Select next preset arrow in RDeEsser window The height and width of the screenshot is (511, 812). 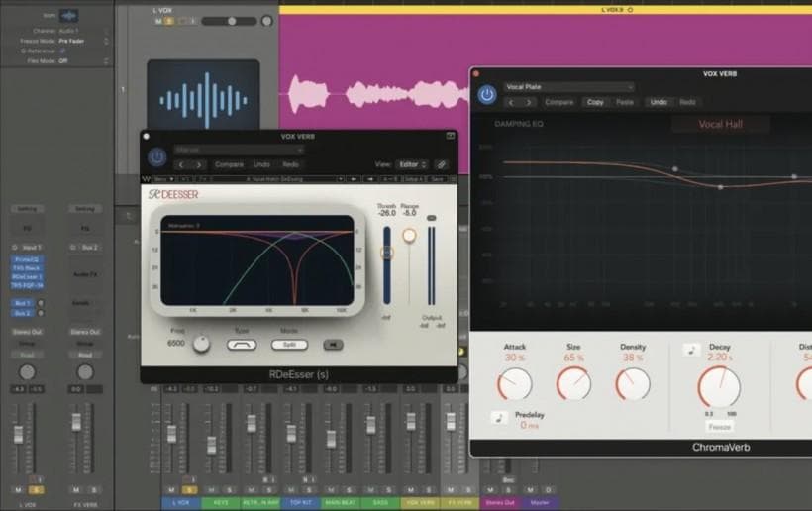click(x=199, y=164)
